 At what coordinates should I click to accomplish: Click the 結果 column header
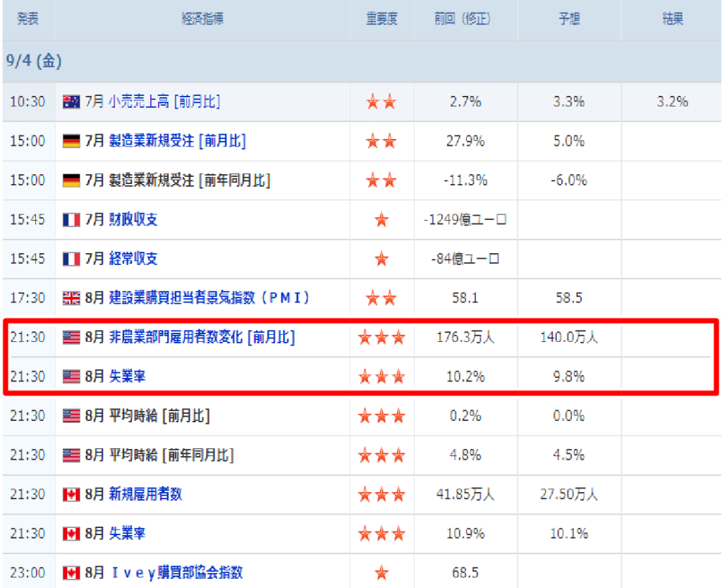(672, 19)
